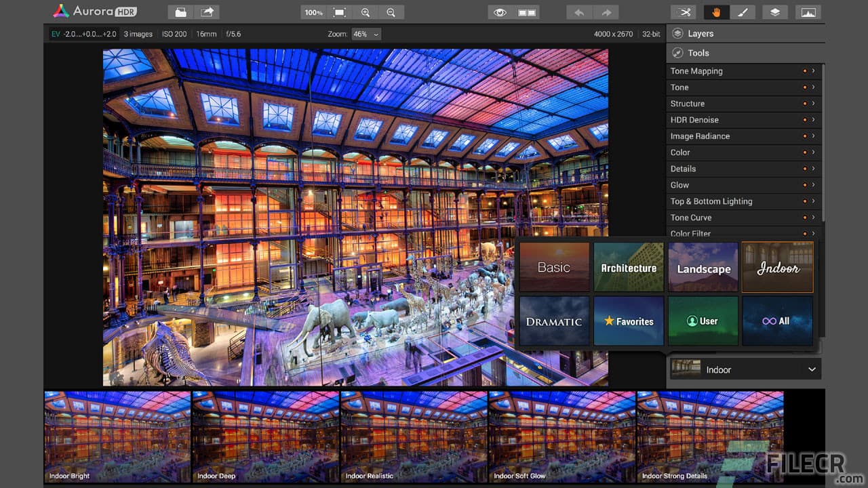Screen dimensions: 868x488
Task: Enable side-by-side compare view
Action: coord(526,12)
